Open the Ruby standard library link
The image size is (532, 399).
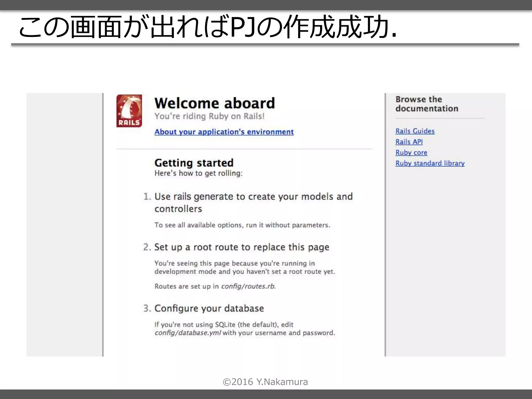point(430,163)
